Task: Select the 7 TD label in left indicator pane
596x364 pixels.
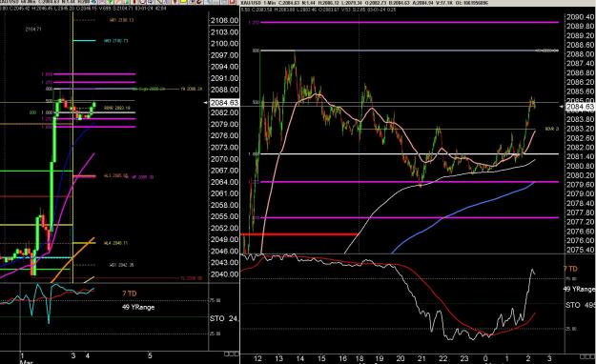Action: pyautogui.click(x=130, y=293)
